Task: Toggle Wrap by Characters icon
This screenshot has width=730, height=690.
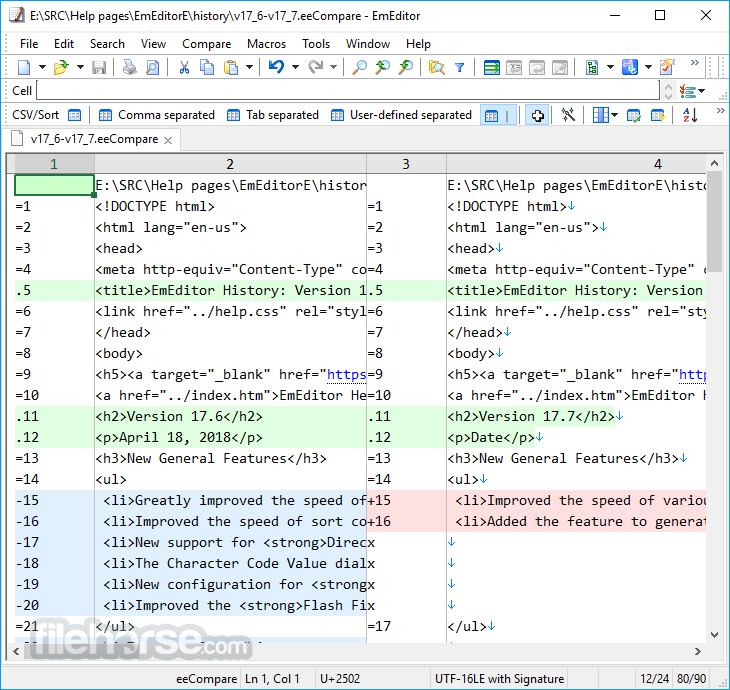Action: (514, 68)
